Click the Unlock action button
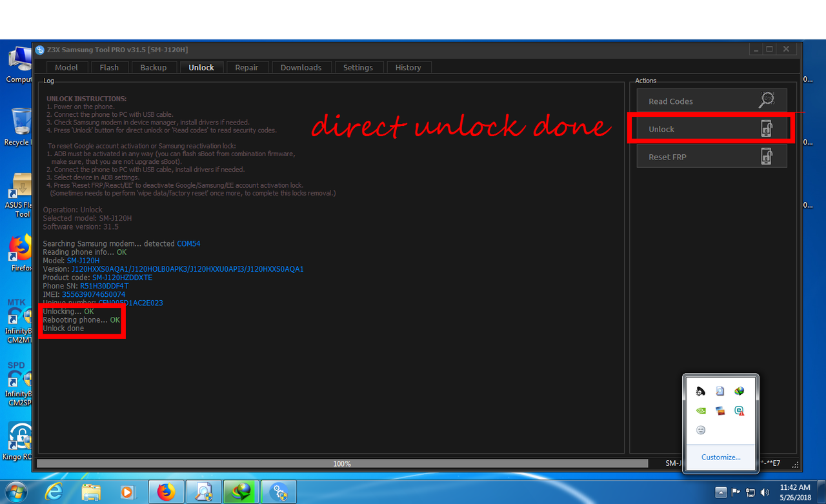Screen dimensions: 826x504 [x=712, y=128]
